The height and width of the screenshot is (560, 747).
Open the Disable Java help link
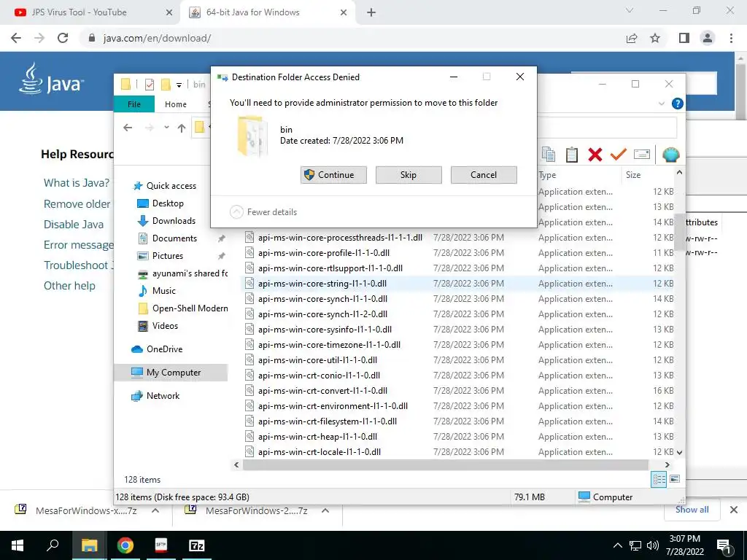[x=74, y=225]
